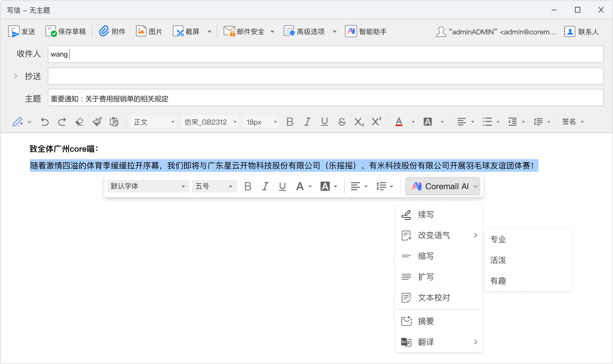Toggle bold in the main editor toolbar
Screen dimensions: 613x364
[290, 122]
